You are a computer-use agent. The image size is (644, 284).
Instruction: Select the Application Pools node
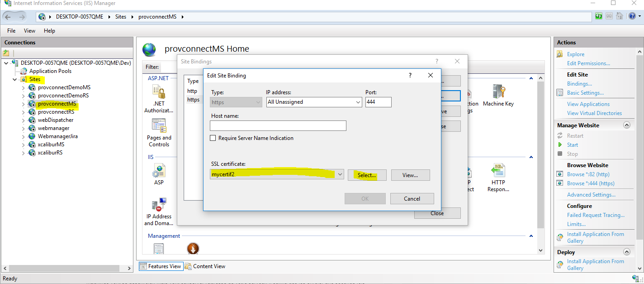pos(50,71)
